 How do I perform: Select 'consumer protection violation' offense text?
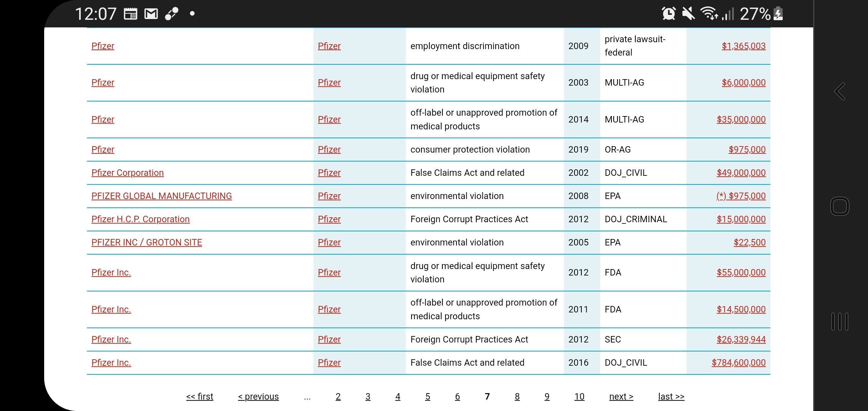[x=470, y=150]
